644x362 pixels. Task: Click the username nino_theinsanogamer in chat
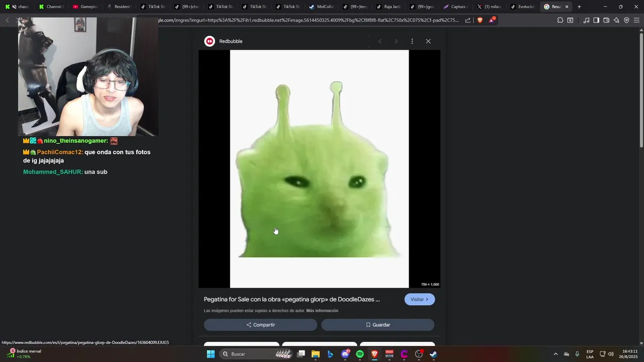coord(75,141)
